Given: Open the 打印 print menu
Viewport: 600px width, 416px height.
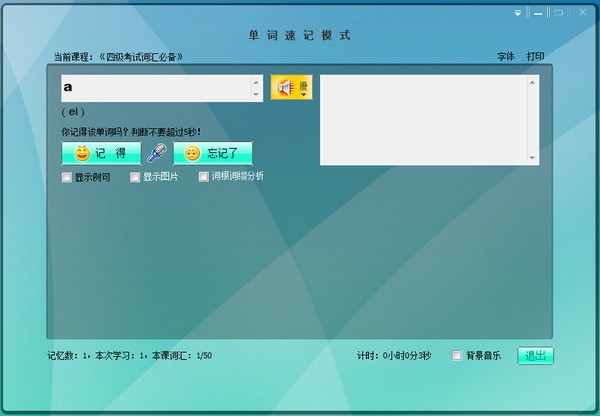Looking at the screenshot, I should click(535, 57).
